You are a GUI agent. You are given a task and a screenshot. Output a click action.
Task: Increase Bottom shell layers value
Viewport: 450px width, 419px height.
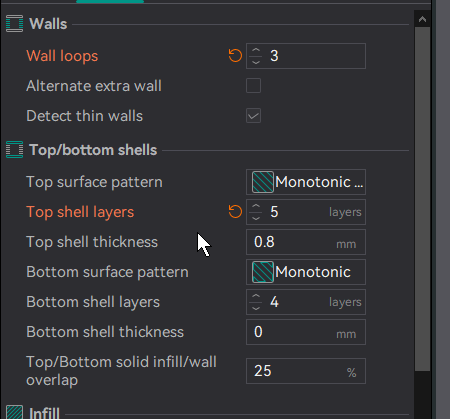click(x=256, y=296)
